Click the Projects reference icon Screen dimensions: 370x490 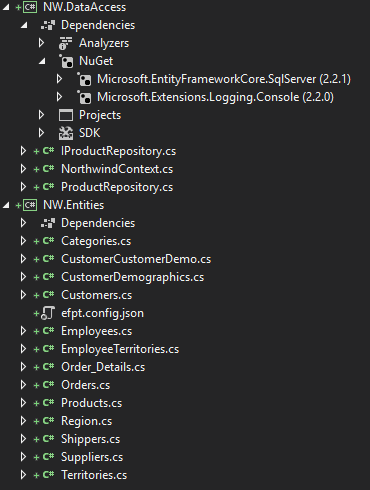click(x=66, y=115)
